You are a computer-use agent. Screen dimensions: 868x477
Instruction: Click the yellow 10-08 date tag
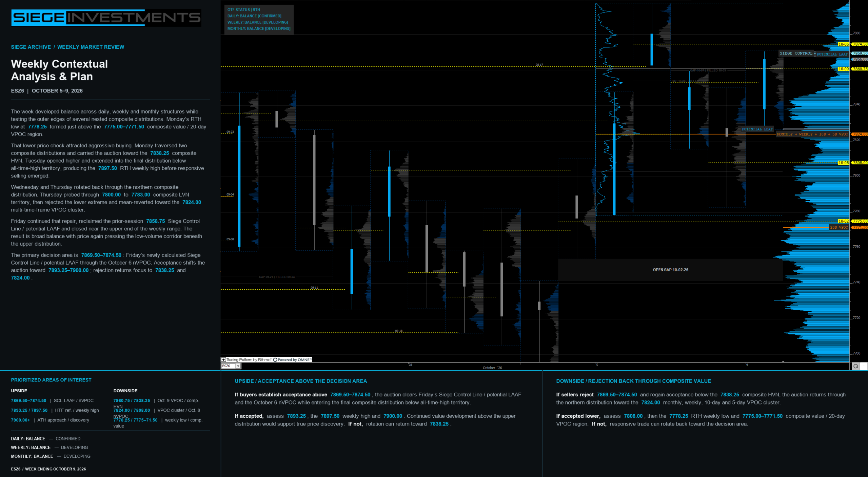[844, 163]
